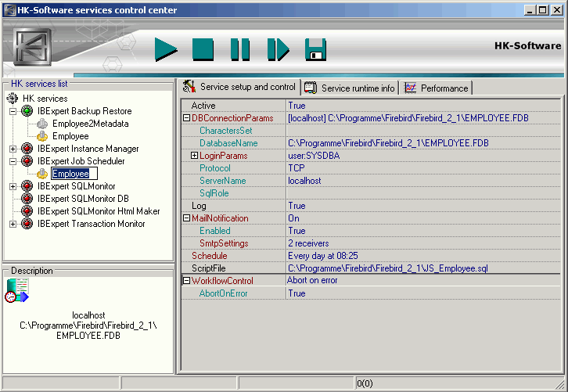The image size is (568, 392).
Task: Start the service with the play icon
Action: [x=166, y=49]
